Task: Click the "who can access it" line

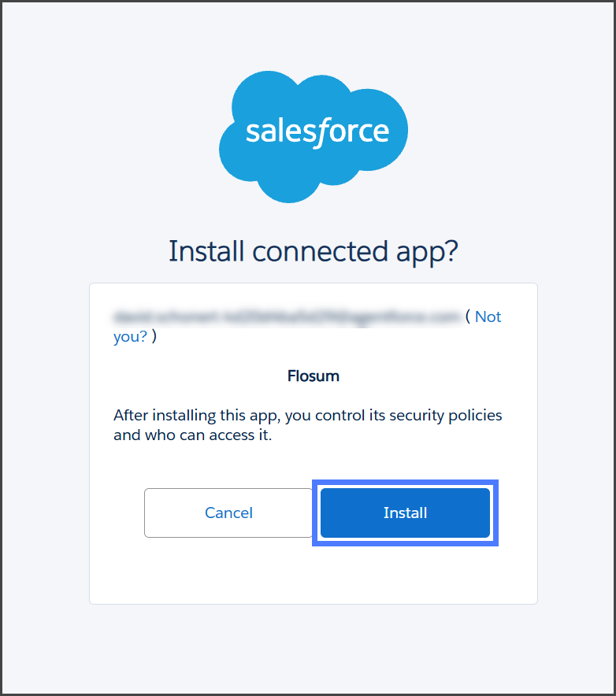Action: (x=192, y=435)
